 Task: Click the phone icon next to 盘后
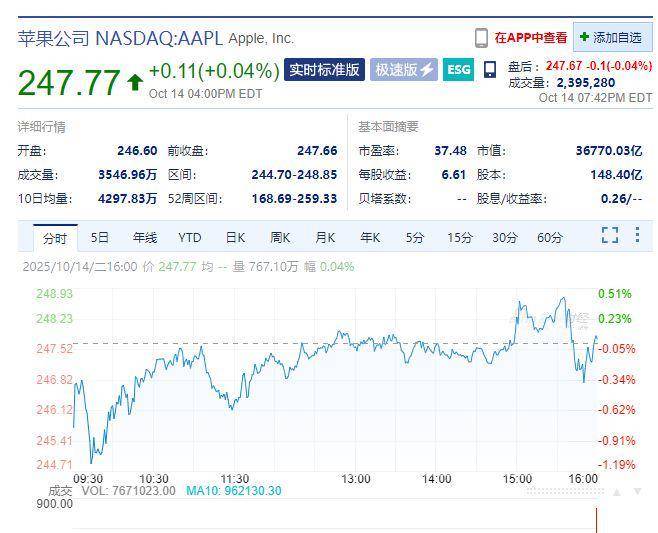489,69
